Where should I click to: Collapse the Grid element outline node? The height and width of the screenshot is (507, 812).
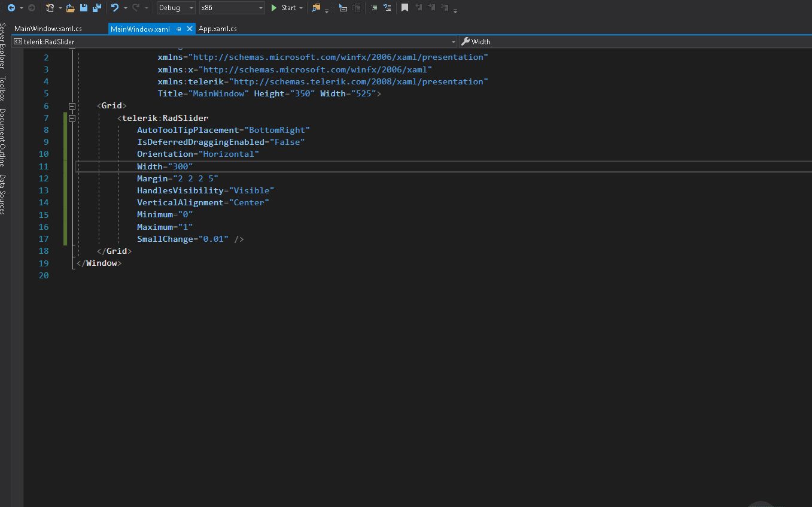click(72, 106)
